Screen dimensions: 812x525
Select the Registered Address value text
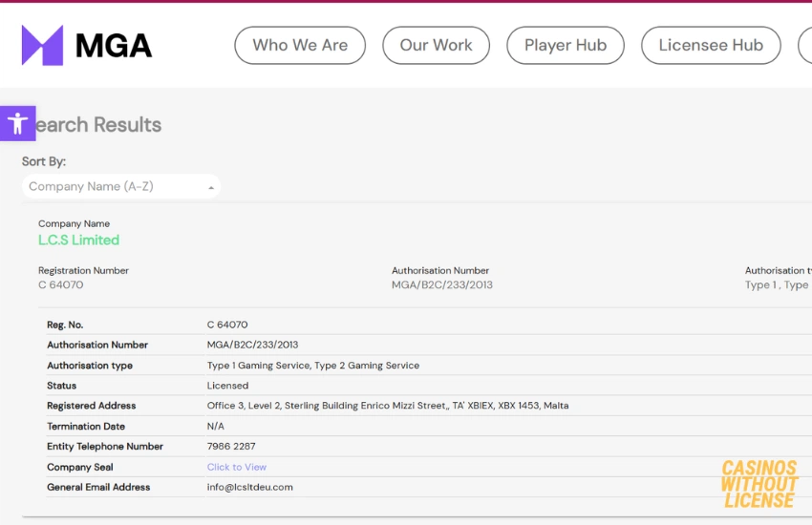(388, 406)
